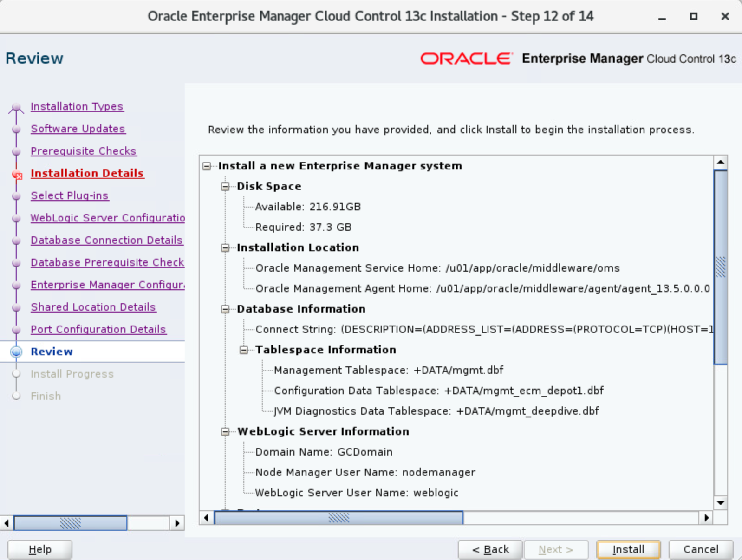This screenshot has height=560, width=742.
Task: Select the Management Tablespace row
Action: (389, 371)
